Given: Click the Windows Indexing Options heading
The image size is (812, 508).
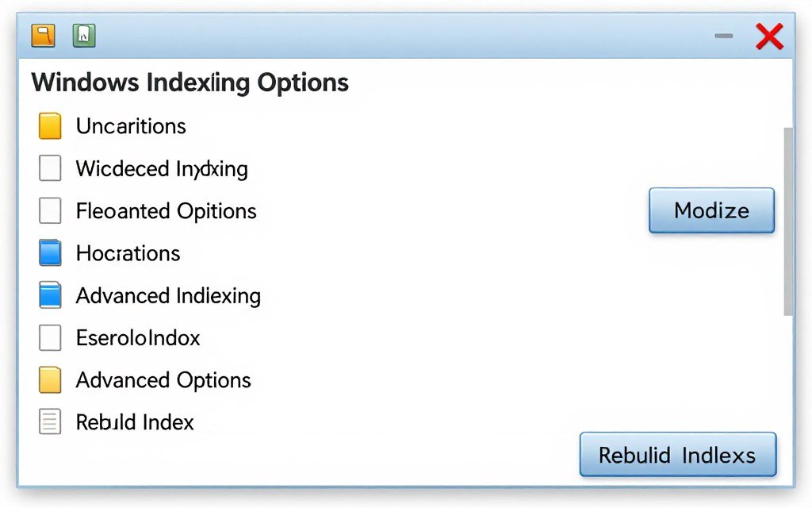Looking at the screenshot, I should coord(190,82).
